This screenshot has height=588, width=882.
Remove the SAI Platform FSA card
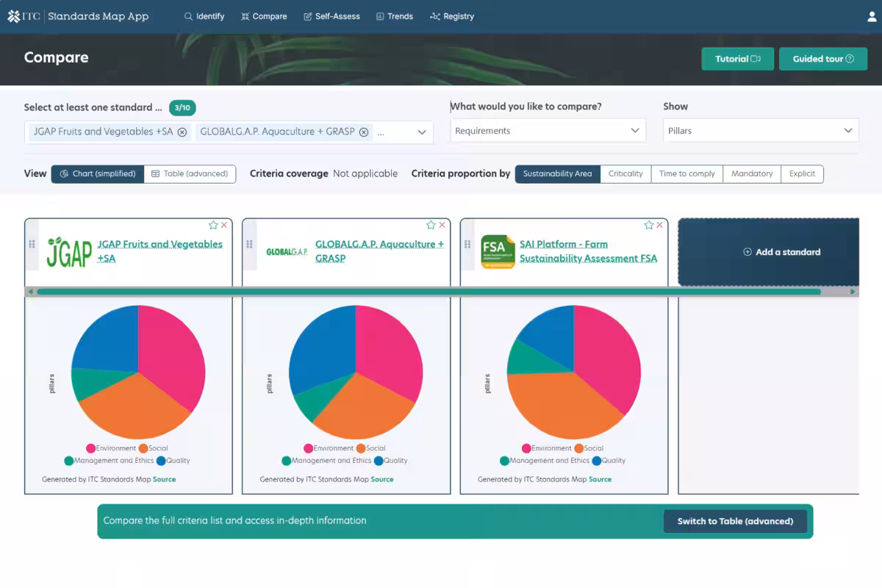[659, 225]
